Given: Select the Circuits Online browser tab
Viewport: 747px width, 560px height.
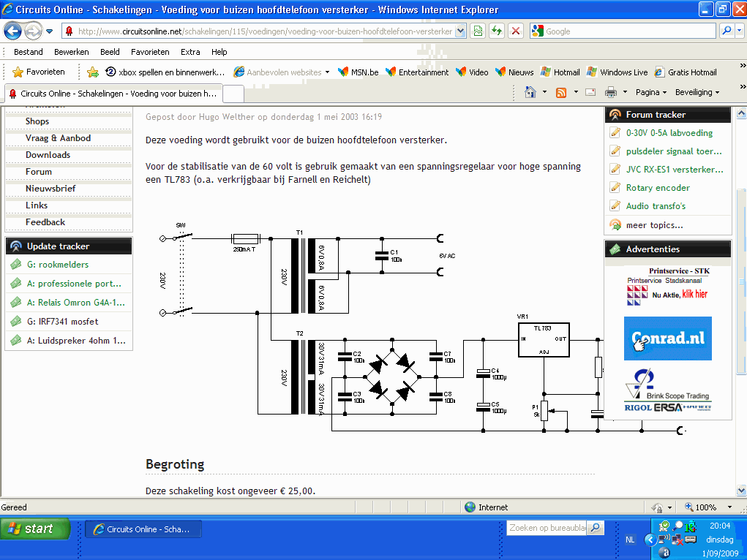Looking at the screenshot, I should coord(113,94).
